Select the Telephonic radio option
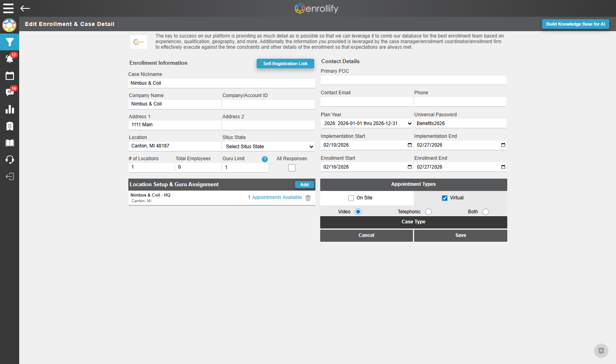This screenshot has height=364, width=616. tap(429, 212)
